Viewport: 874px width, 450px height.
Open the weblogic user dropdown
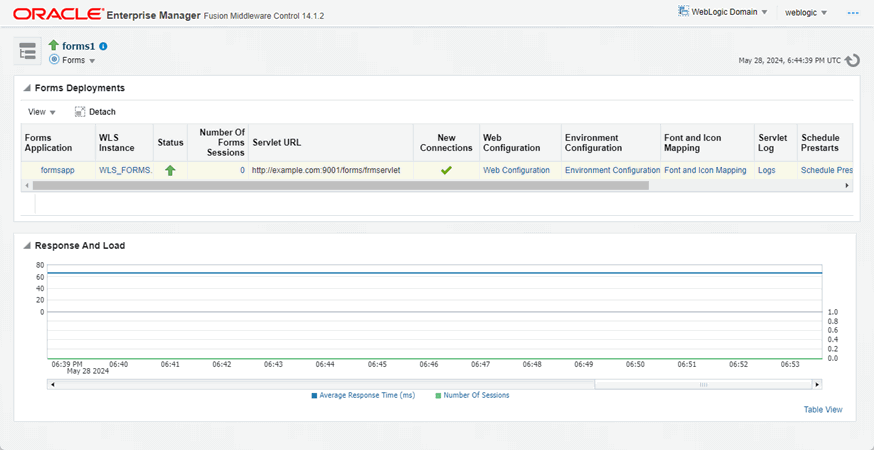(806, 12)
